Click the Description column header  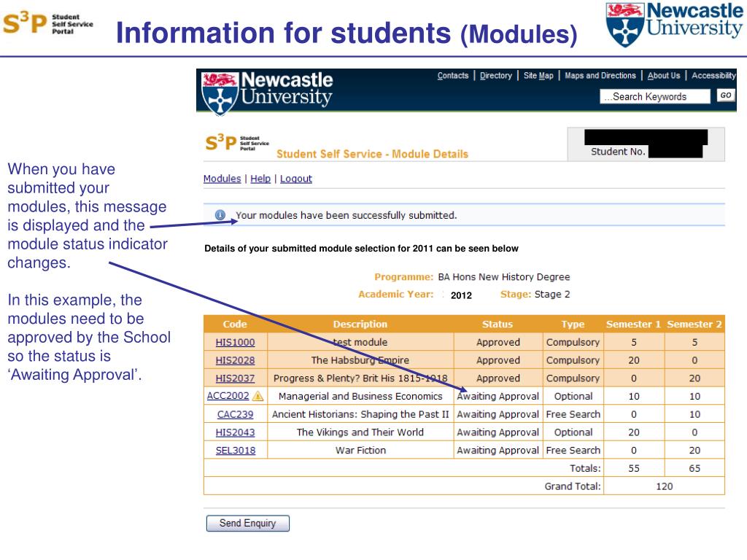360,324
